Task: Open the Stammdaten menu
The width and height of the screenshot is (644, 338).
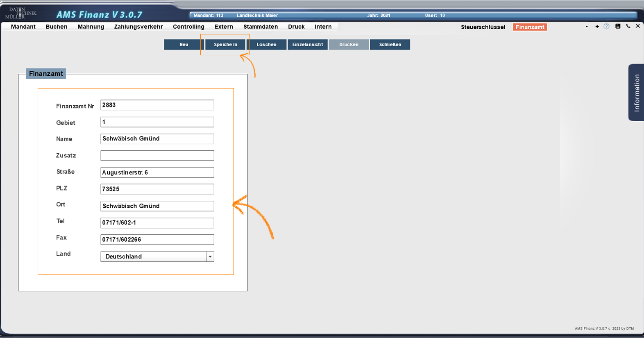Action: (x=261, y=27)
